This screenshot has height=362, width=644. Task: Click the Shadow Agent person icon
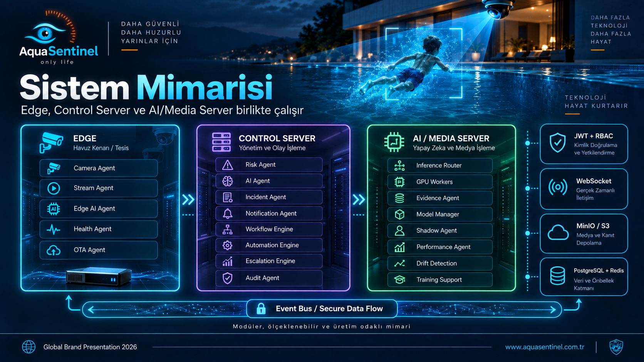[x=400, y=230]
